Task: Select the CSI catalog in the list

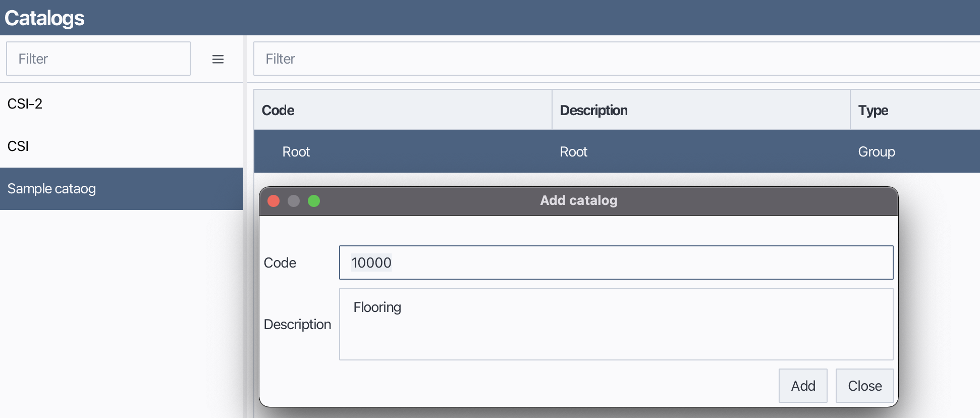Action: click(x=122, y=146)
